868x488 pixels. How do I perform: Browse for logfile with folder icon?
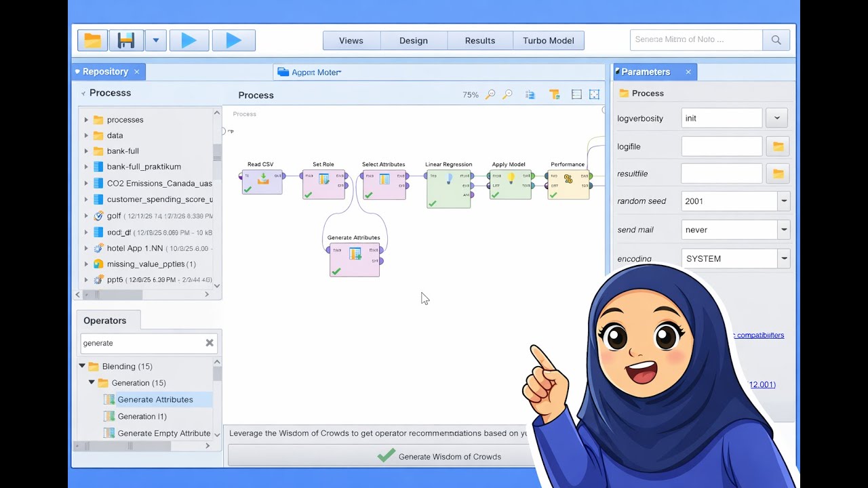point(778,146)
